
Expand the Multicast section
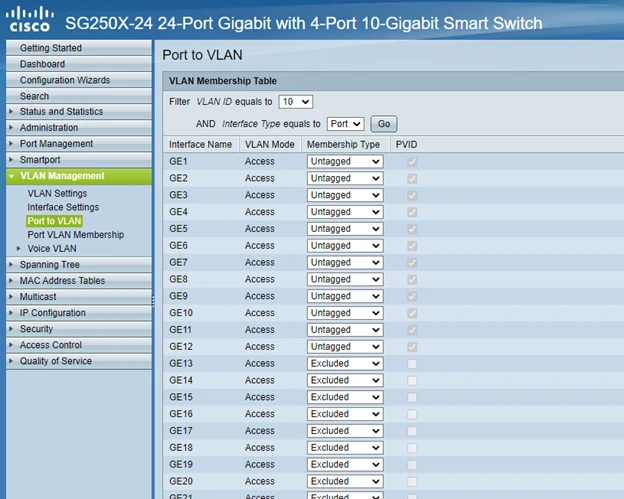point(79,297)
